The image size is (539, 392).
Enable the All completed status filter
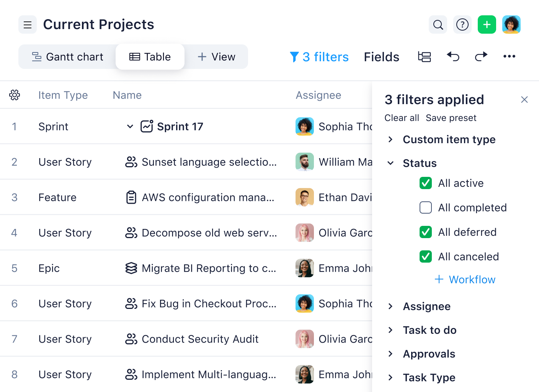coord(425,207)
